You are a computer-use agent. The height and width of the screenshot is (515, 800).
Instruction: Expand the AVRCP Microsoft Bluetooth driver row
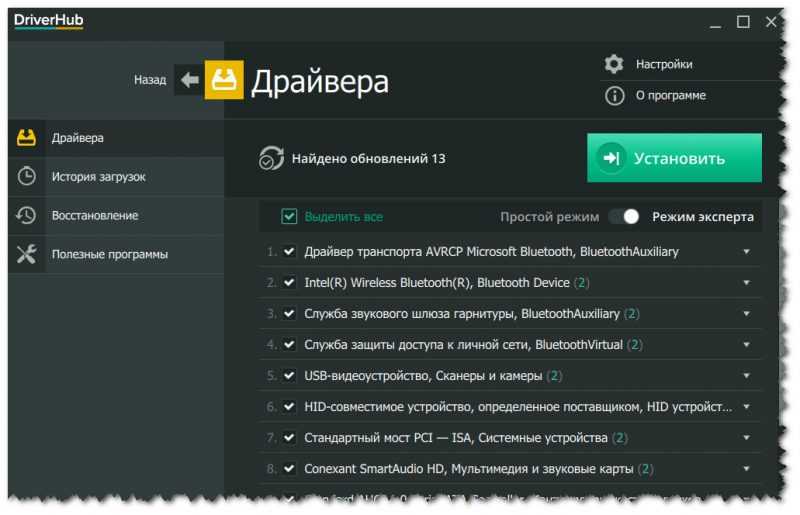pos(746,252)
